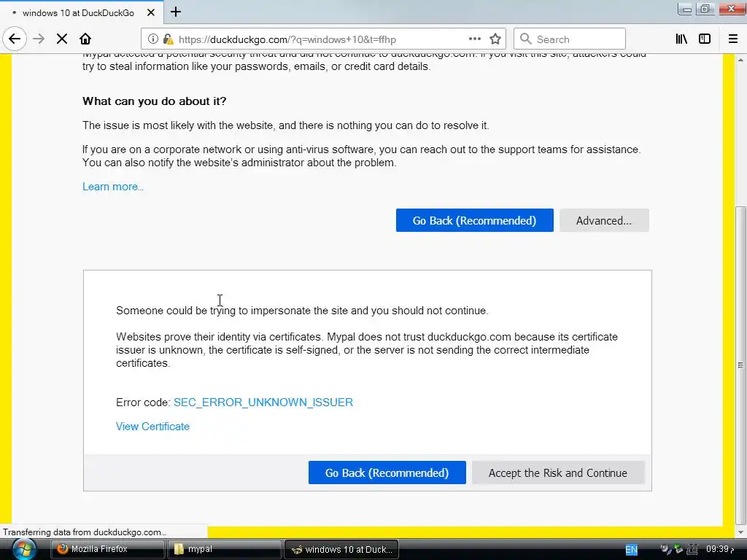Open the 'mypal' folder taskbar item

[225, 549]
